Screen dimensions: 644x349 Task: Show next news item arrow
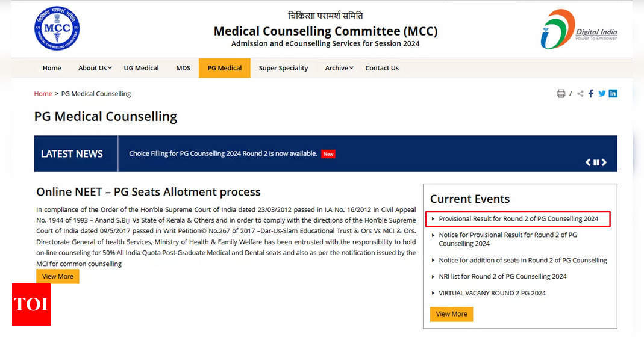click(x=604, y=162)
